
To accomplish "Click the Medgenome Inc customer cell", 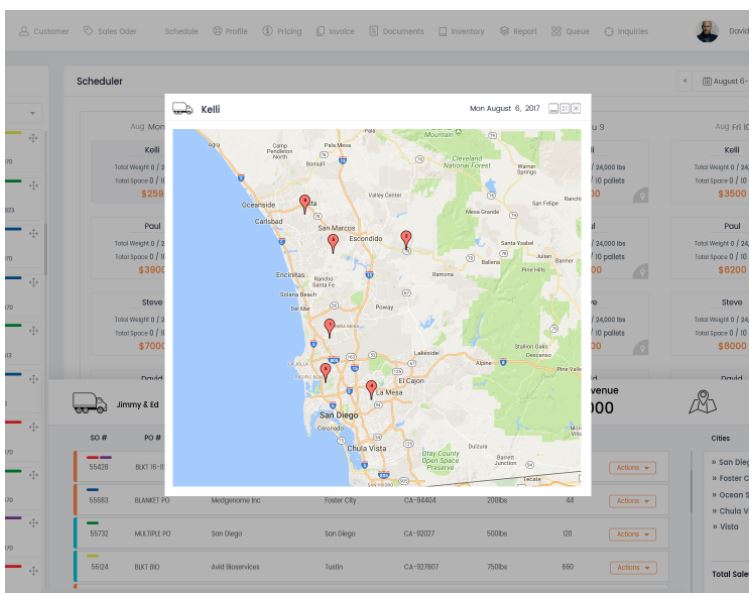I will click(235, 500).
